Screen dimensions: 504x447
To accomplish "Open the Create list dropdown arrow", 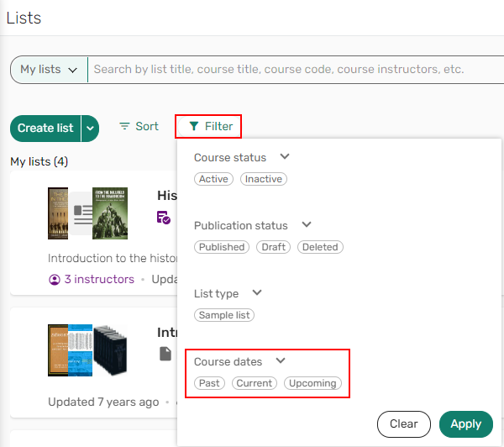I will 90,129.
